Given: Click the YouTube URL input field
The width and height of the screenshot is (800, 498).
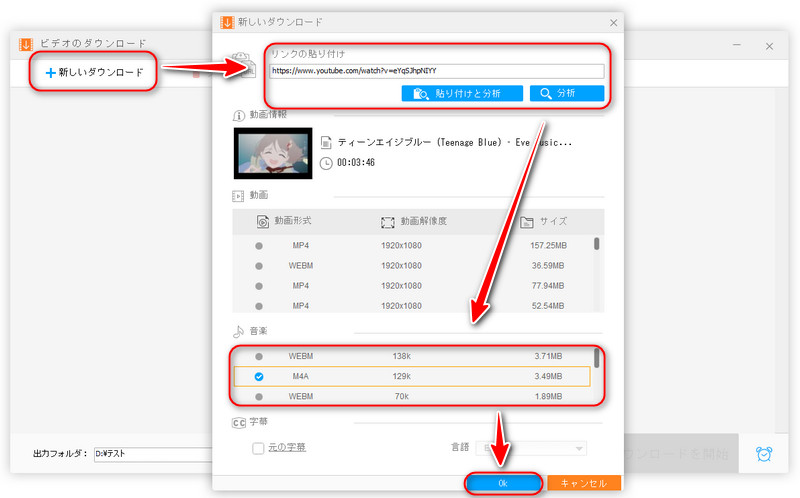Looking at the screenshot, I should pyautogui.click(x=435, y=71).
